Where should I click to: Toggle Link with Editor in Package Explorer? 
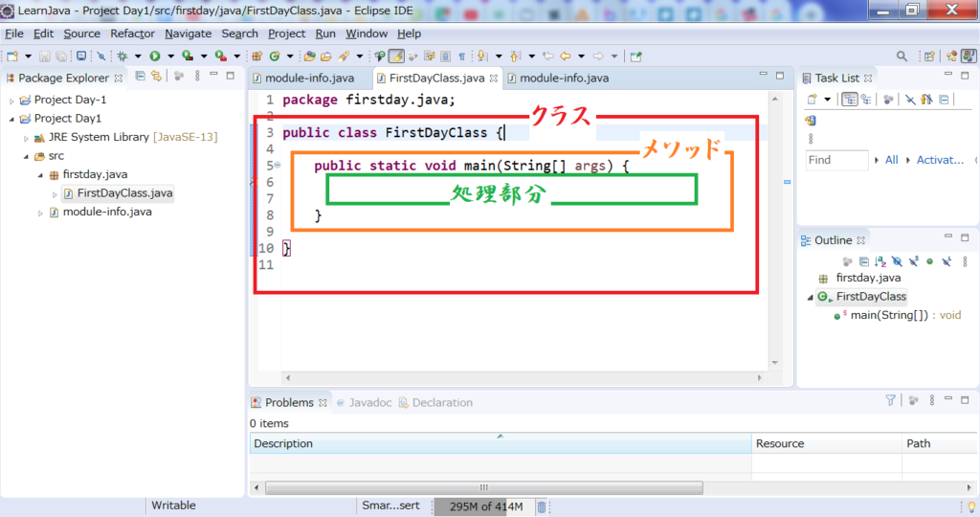click(156, 77)
